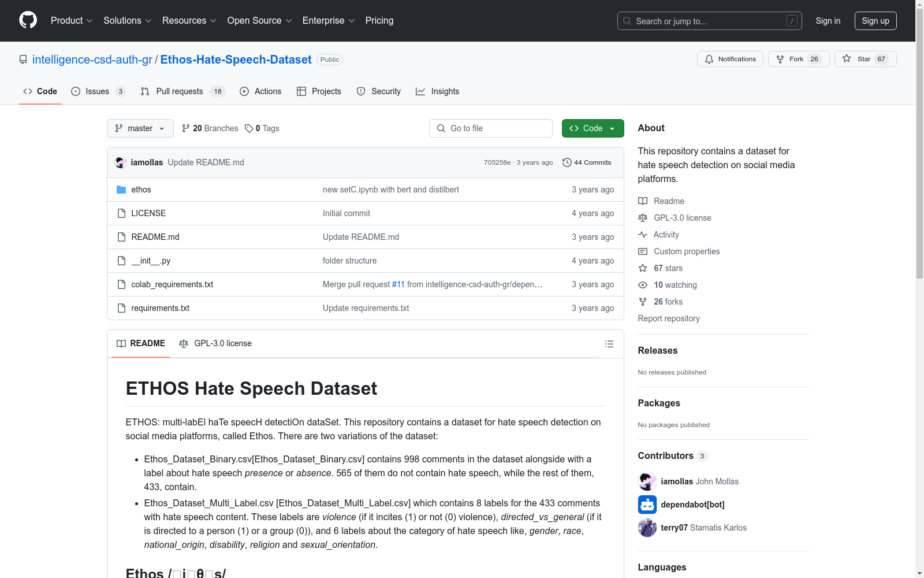Click the terry07 contributor avatar
Viewport: 924px width, 578px height.
647,528
